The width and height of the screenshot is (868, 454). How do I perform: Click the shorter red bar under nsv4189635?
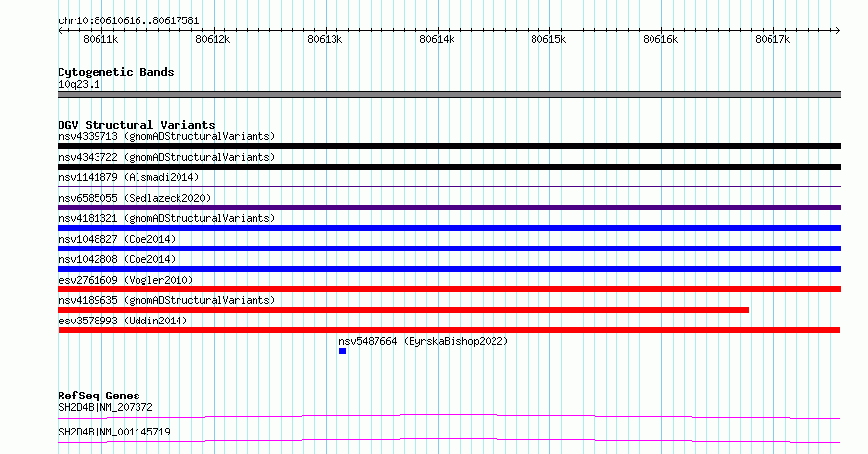point(403,310)
